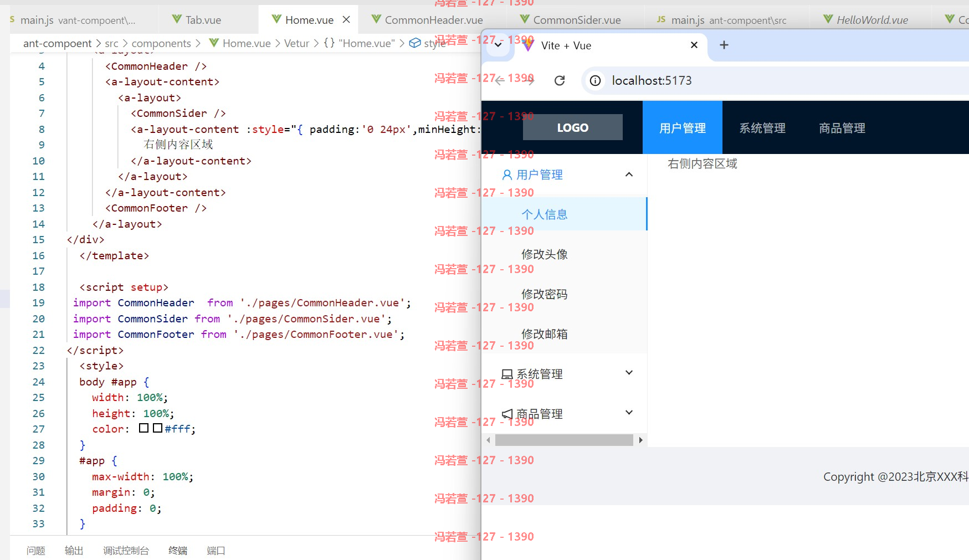This screenshot has height=560, width=969.
Task: Click the 右侧内容区域 text in webpage
Action: coord(703,163)
